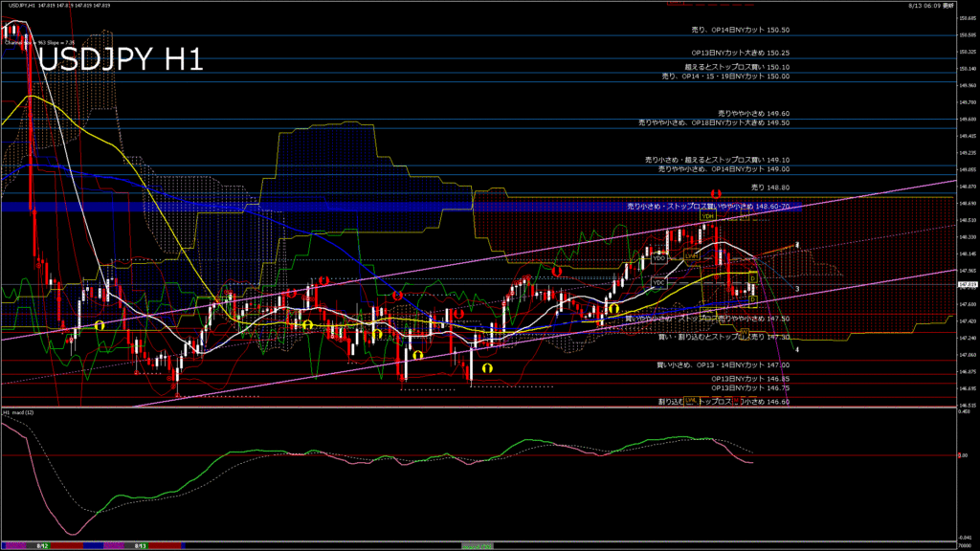Click the YDH marker on the chart

point(708,216)
